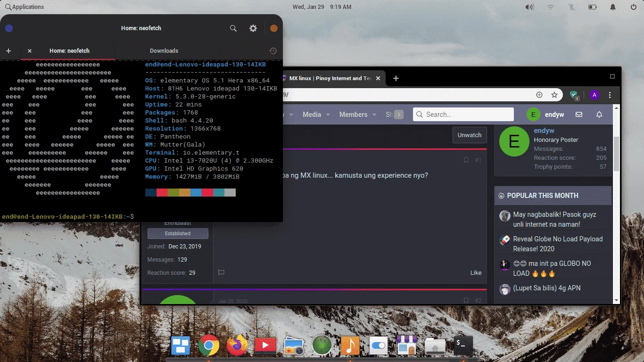The height and width of the screenshot is (362, 644).
Task: Close the 'Home: neofetch' terminal tab
Action: (30, 51)
